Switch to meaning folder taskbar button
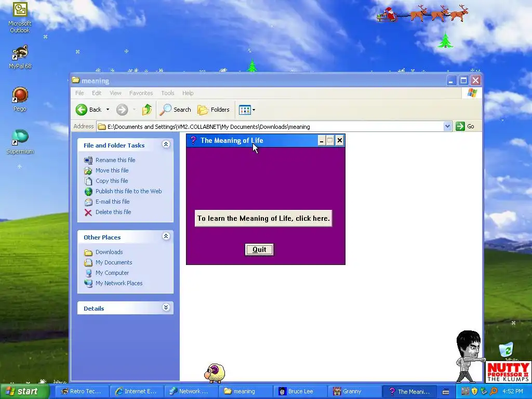Screen dimensions: 532x399 246,392
